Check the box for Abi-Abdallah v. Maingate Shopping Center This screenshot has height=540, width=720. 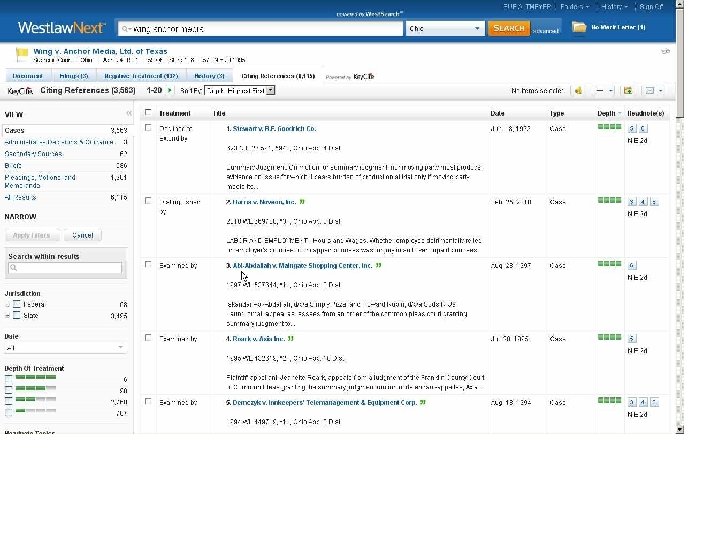pyautogui.click(x=148, y=264)
